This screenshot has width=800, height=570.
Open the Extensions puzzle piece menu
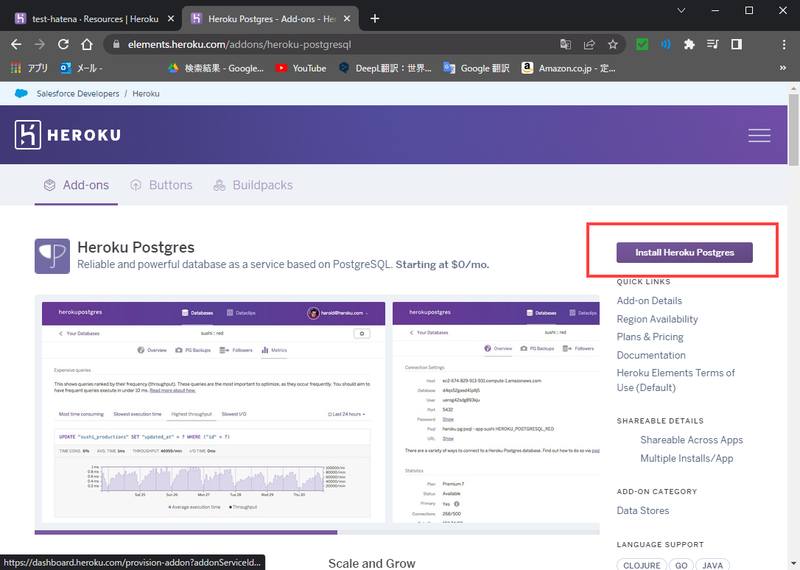[x=689, y=44]
